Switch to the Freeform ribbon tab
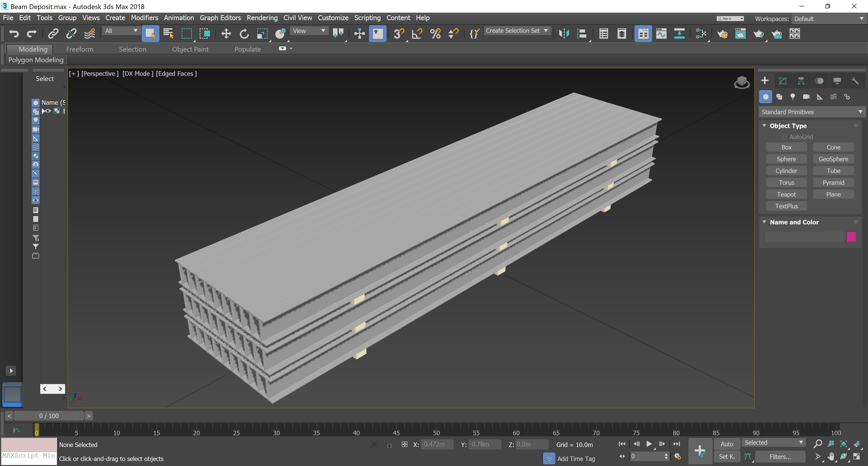The image size is (868, 466). [80, 49]
